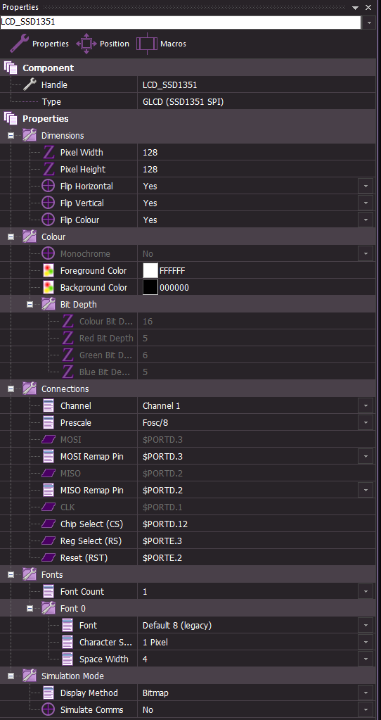Click the black Background Color swatch
381x720 pixels.
coord(150,287)
